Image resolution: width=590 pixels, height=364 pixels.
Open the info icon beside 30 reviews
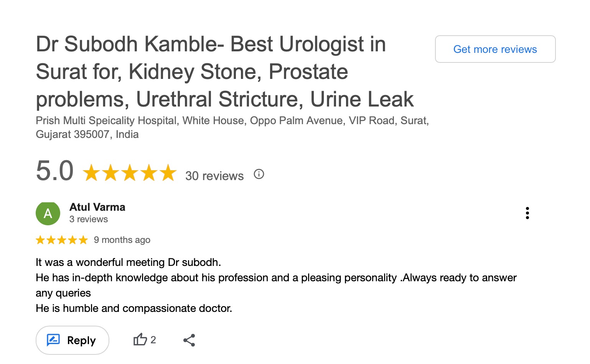[x=259, y=174]
